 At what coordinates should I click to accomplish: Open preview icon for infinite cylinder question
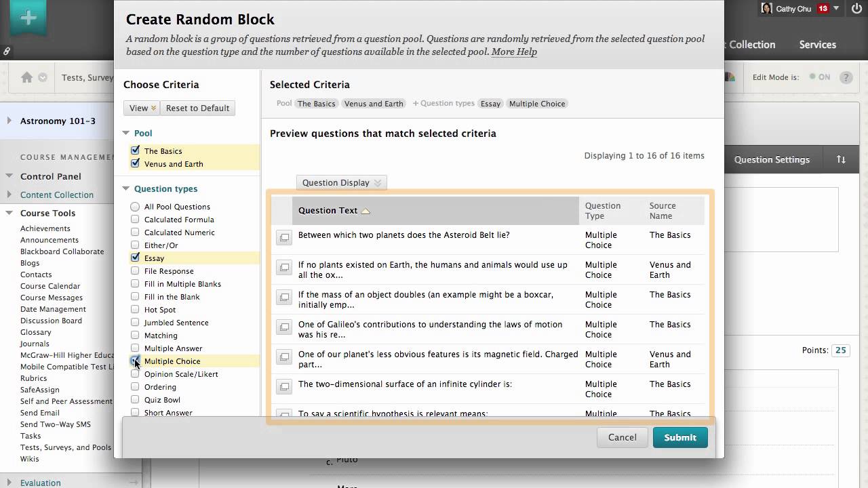[x=284, y=386]
